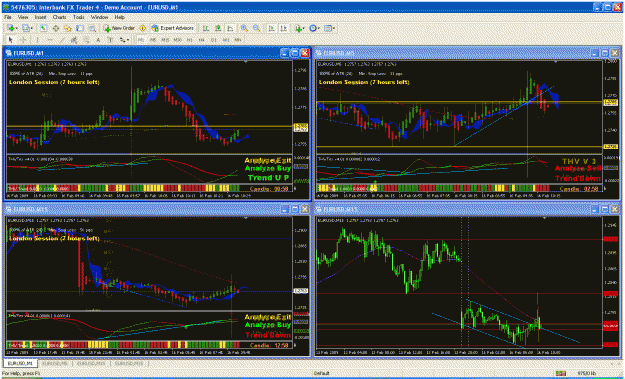Click 'THV V 3' label in M5 chart
The width and height of the screenshot is (625, 379).
[580, 161]
